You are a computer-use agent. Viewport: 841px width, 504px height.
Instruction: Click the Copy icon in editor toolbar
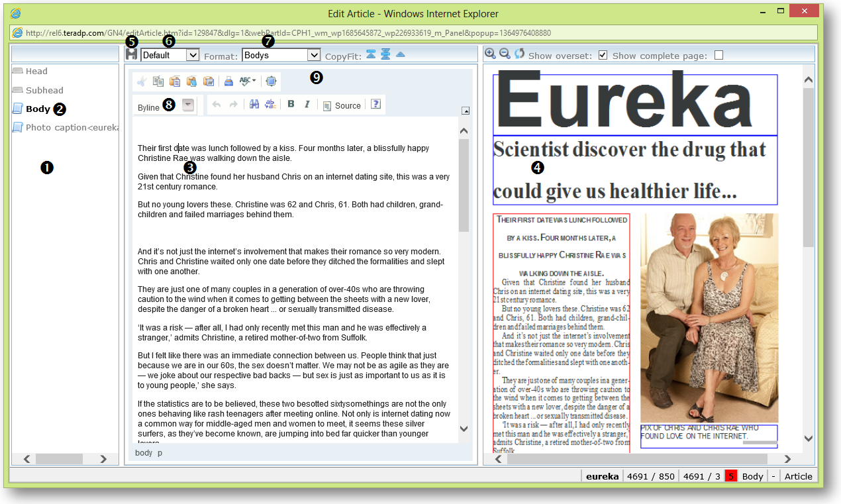tap(158, 81)
